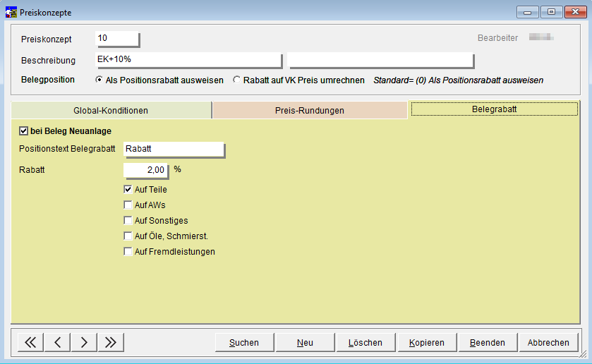Click the window resize grip corner

584,354
